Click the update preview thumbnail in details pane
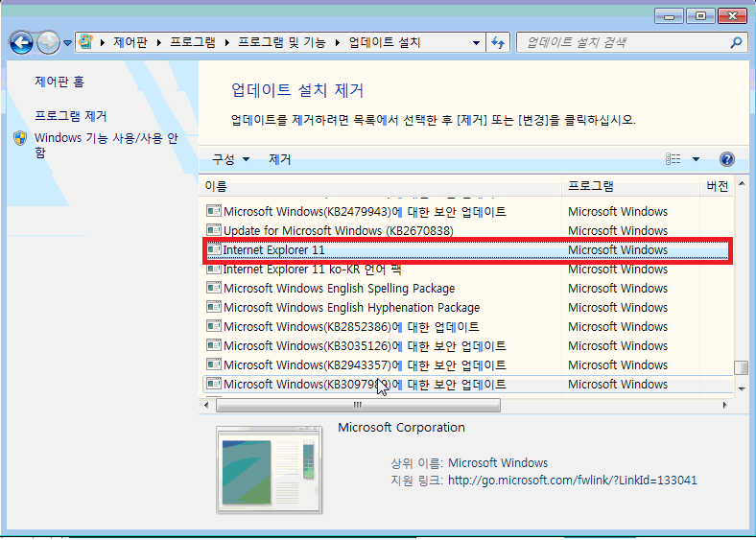 (x=269, y=470)
